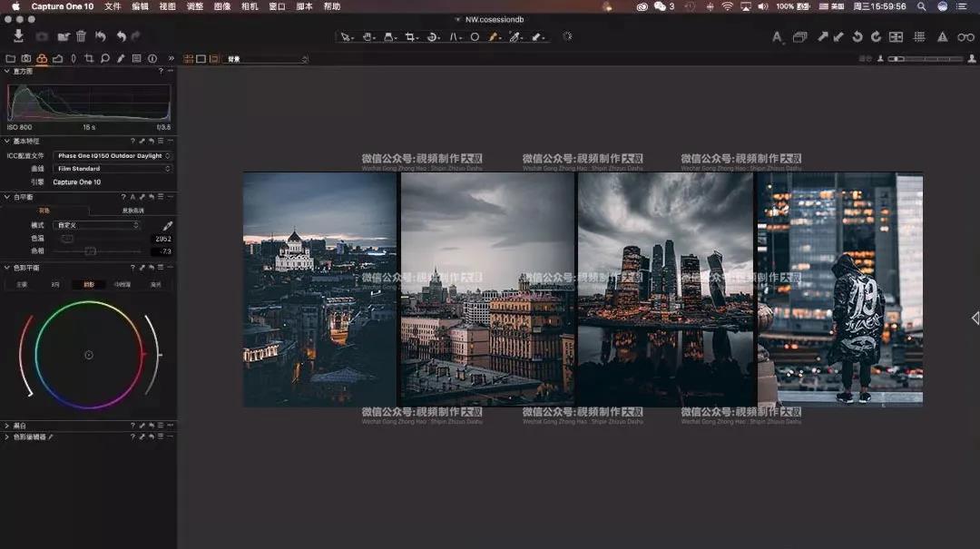This screenshot has height=549, width=980.
Task: Open macOS Spotlight search
Action: pyautogui.click(x=921, y=6)
